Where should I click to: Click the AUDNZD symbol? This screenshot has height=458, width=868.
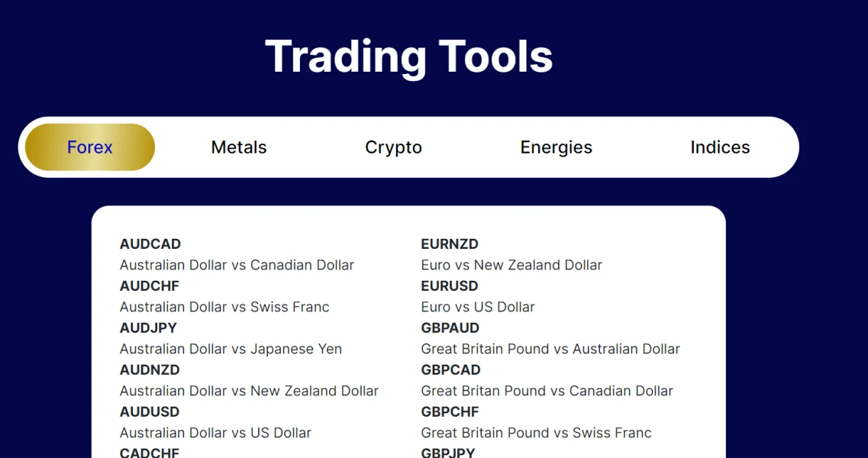point(150,370)
